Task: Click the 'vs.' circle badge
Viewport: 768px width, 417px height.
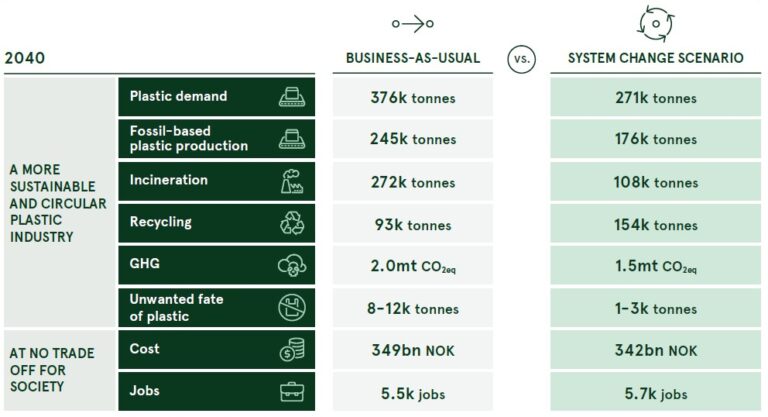Action: click(521, 59)
